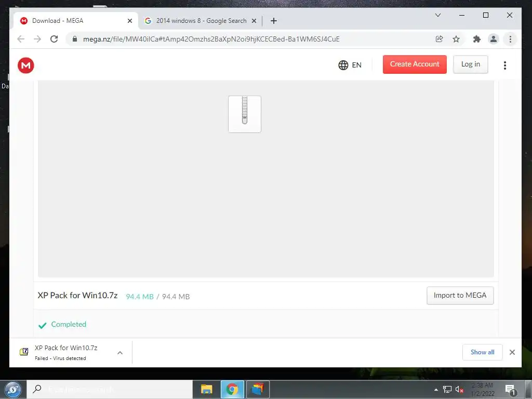Click the address bar URL
The width and height of the screenshot is (532, 399).
coord(211,39)
